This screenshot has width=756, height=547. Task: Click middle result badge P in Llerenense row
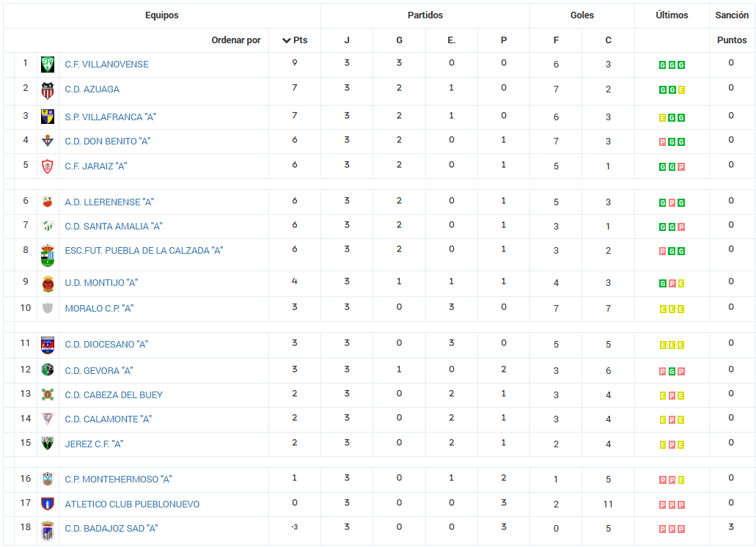click(672, 203)
